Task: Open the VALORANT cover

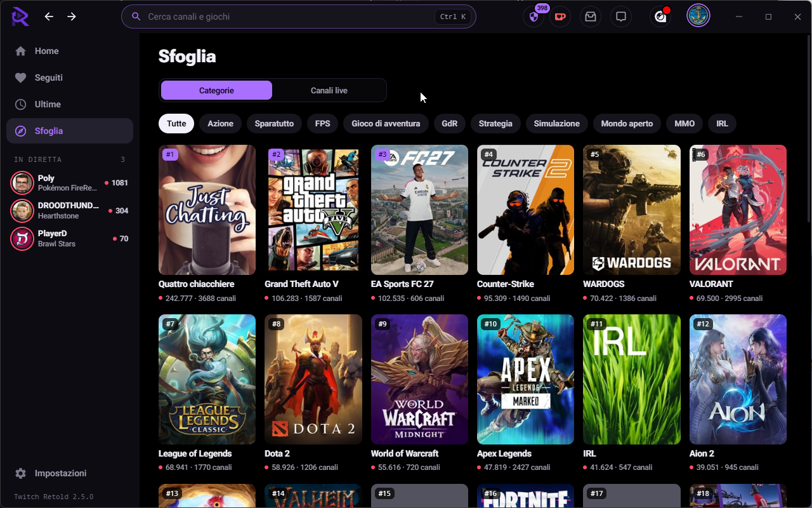Action: tap(738, 210)
